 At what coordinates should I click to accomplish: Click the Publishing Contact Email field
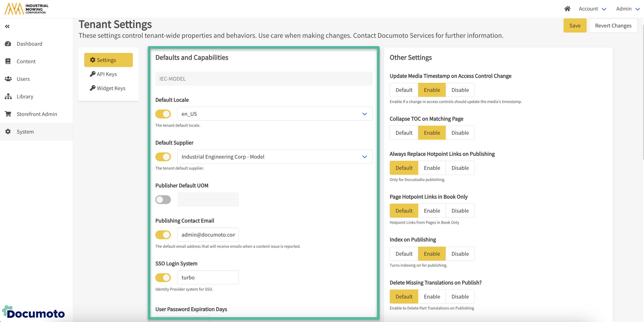(x=208, y=234)
